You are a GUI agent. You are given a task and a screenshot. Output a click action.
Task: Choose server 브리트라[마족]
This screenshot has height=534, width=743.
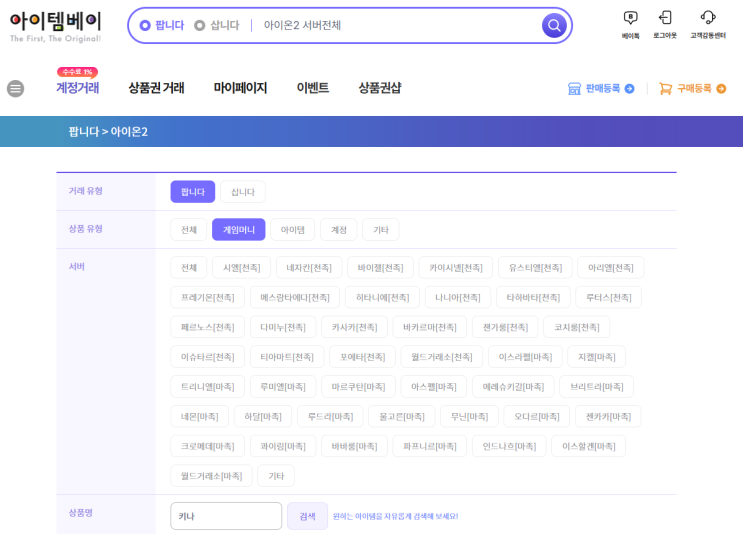tap(597, 387)
